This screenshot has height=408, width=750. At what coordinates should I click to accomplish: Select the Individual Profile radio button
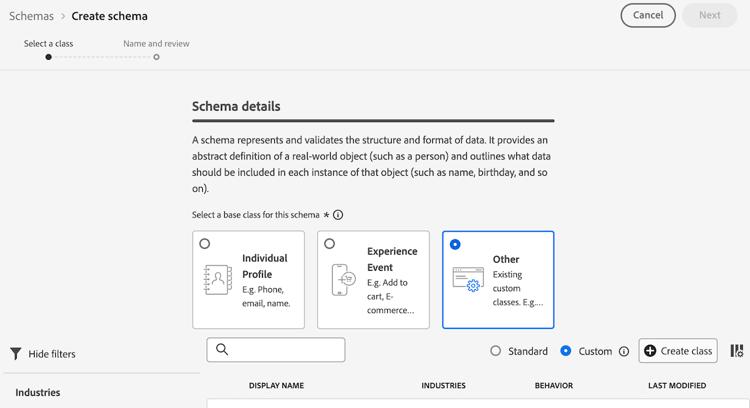[205, 244]
